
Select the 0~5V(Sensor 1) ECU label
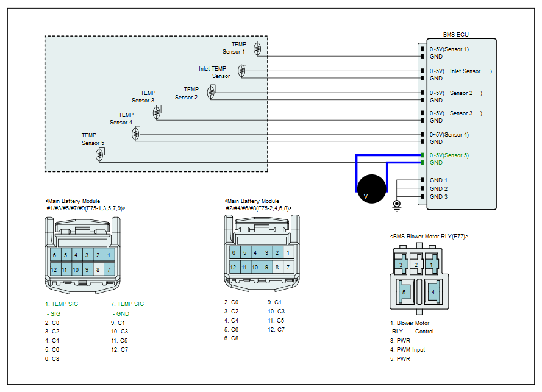(449, 49)
